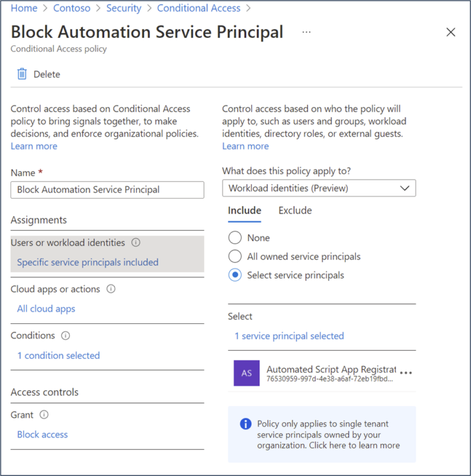Click the trash can Delete icon

tap(22, 74)
